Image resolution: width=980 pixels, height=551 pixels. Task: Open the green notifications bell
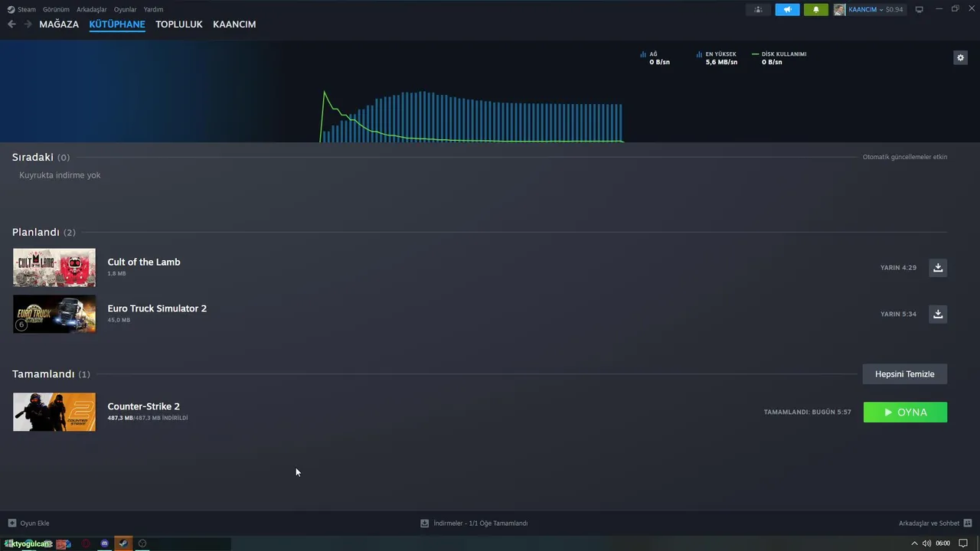(x=816, y=10)
